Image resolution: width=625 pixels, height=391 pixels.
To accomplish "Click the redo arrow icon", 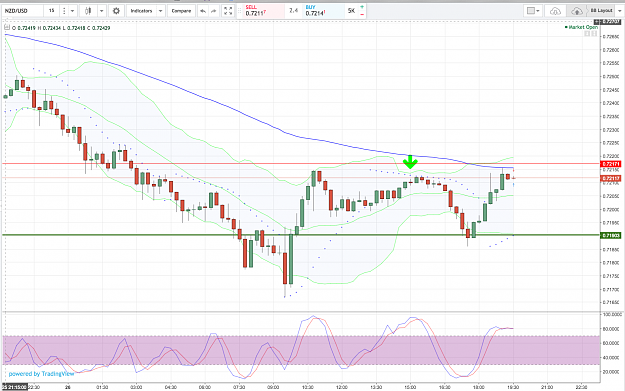I will [214, 11].
